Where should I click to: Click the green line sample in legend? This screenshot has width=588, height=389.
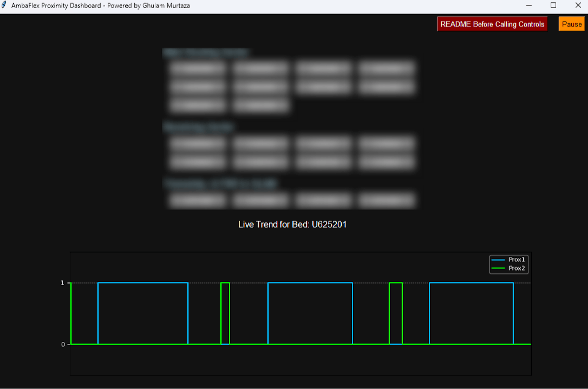point(498,268)
